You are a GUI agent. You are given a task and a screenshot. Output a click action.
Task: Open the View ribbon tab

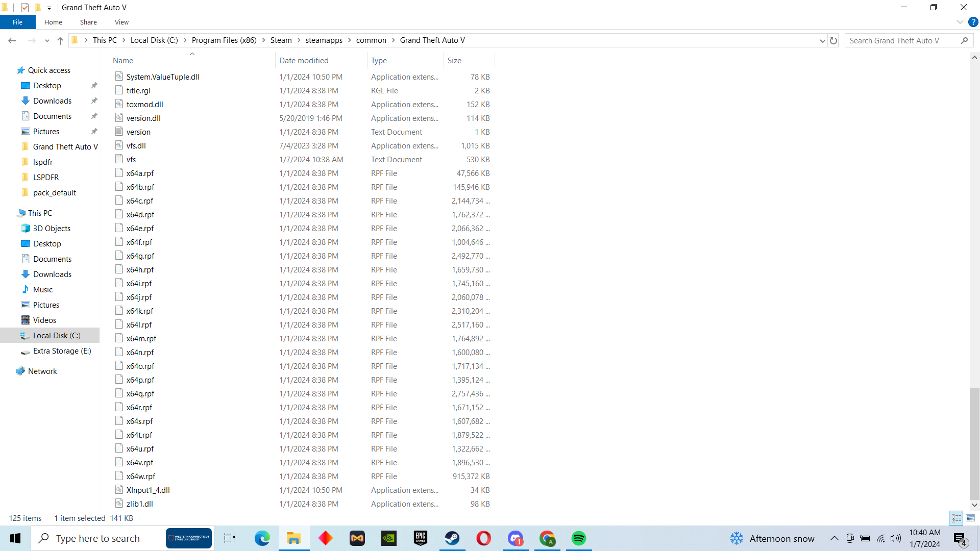click(x=121, y=22)
